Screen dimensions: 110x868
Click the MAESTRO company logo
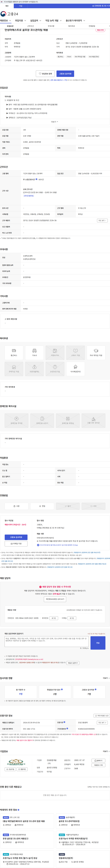click(16, 762)
